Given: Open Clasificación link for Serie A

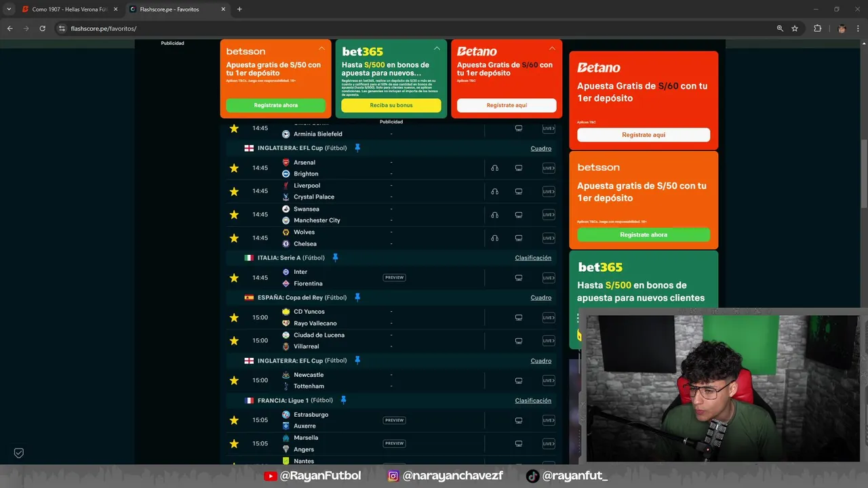Looking at the screenshot, I should point(533,258).
